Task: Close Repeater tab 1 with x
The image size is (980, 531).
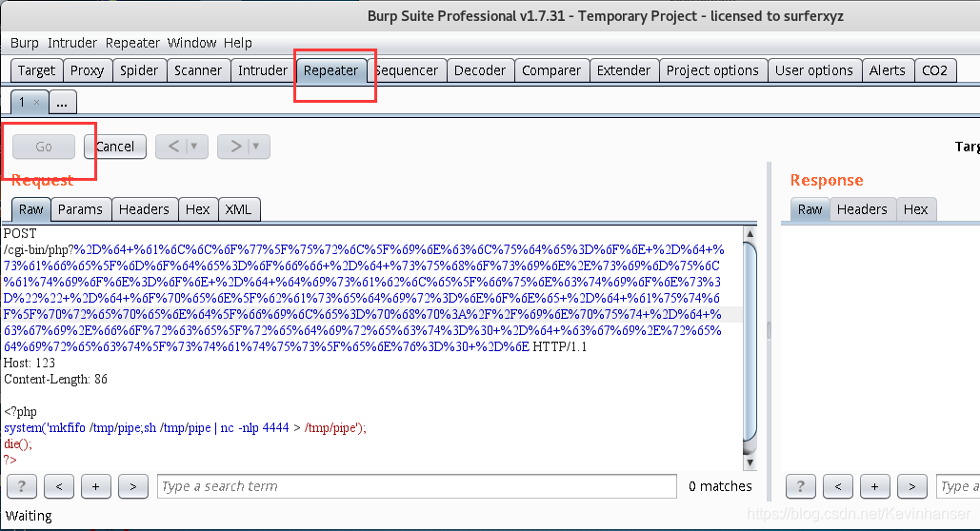Action: 37,103
